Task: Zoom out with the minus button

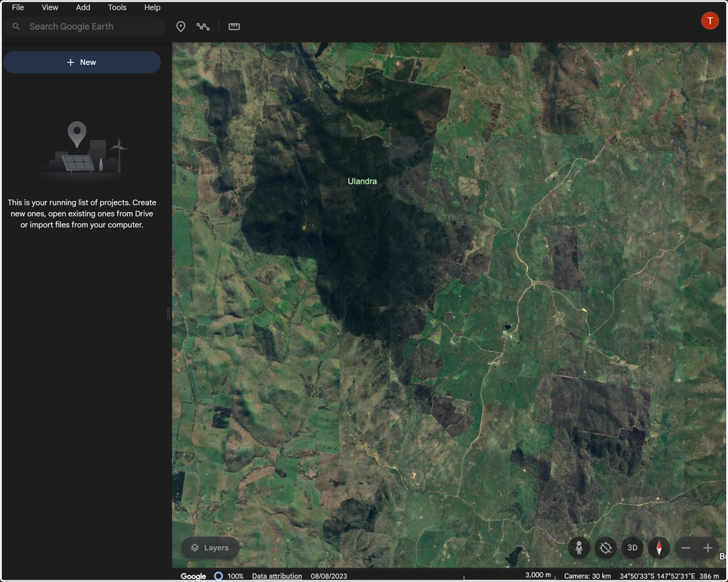Action: [x=686, y=548]
